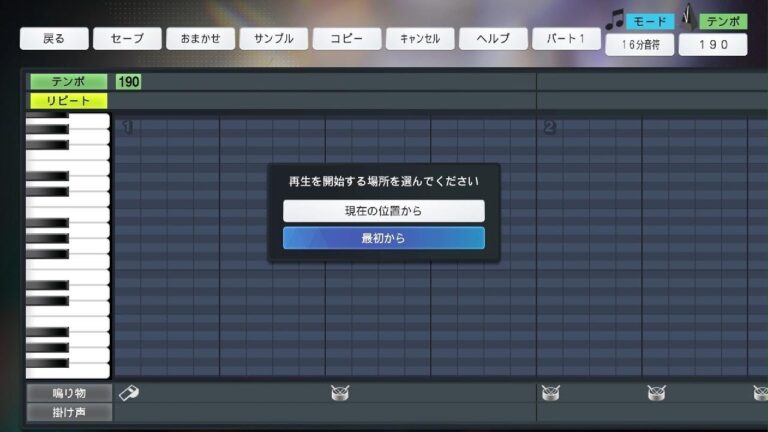Click the whistle icon in the 鳴り物 row
This screenshot has height=432, width=768.
point(129,393)
